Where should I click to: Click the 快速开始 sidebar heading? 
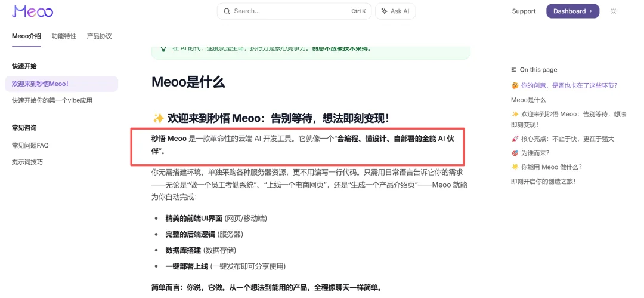24,66
